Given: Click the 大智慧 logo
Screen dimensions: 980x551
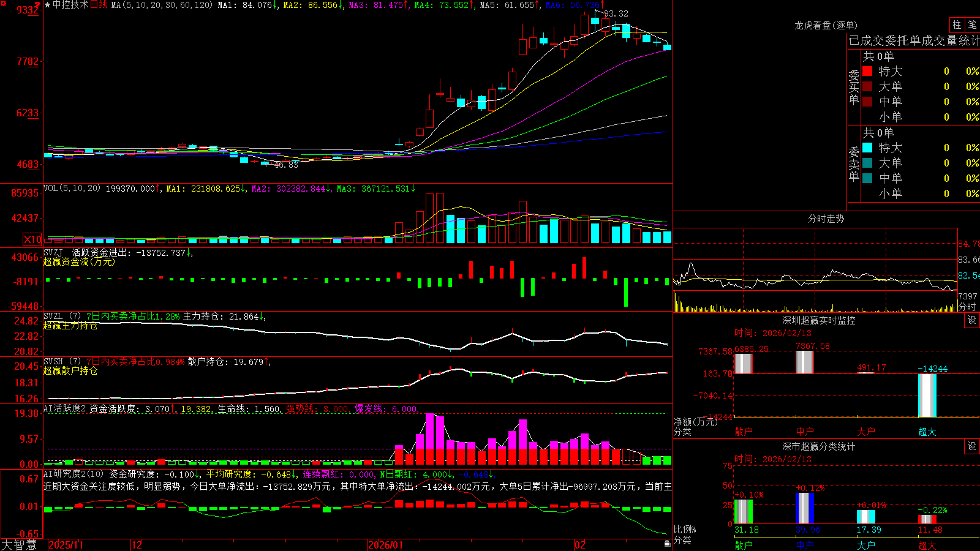Looking at the screenshot, I should point(19,544).
